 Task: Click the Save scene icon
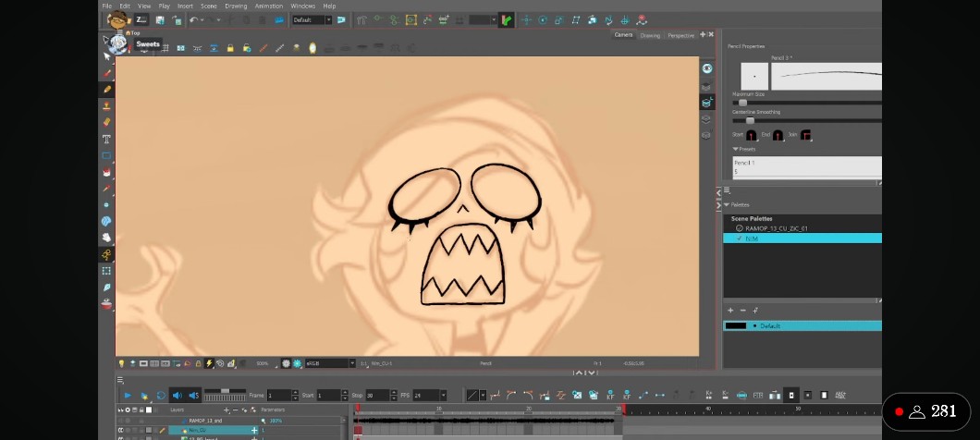point(160,19)
